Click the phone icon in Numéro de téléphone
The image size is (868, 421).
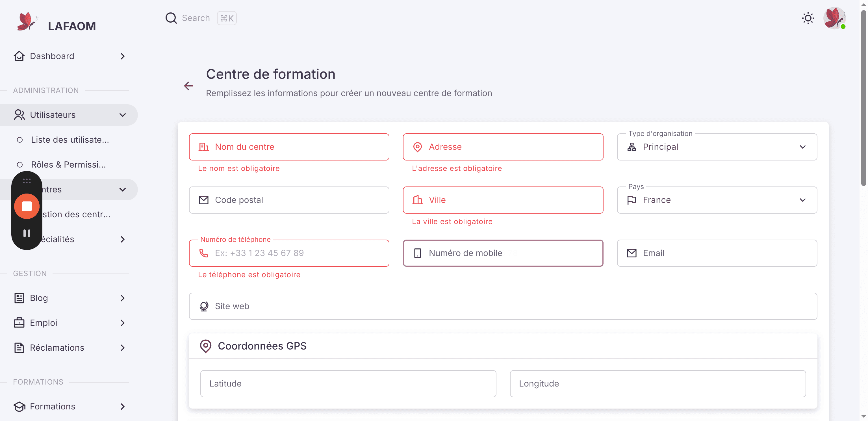pos(204,253)
